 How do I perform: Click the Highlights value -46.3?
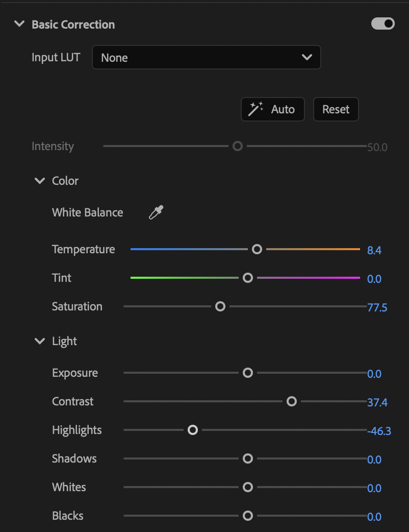coord(379,431)
